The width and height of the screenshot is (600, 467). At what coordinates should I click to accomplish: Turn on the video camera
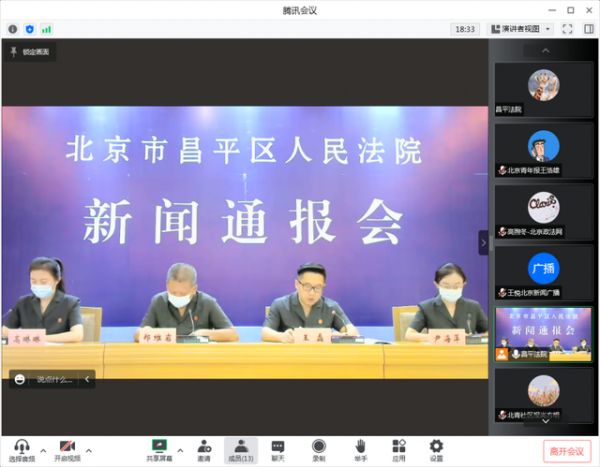click(x=67, y=447)
